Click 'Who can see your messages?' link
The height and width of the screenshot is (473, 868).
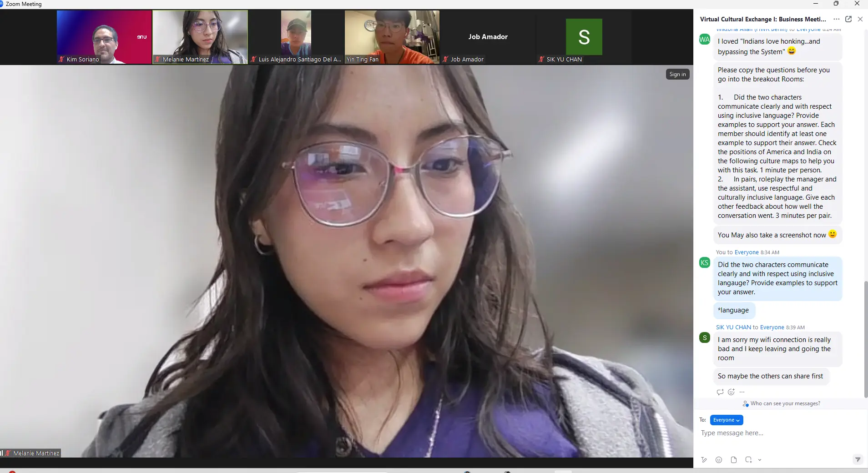tap(785, 403)
